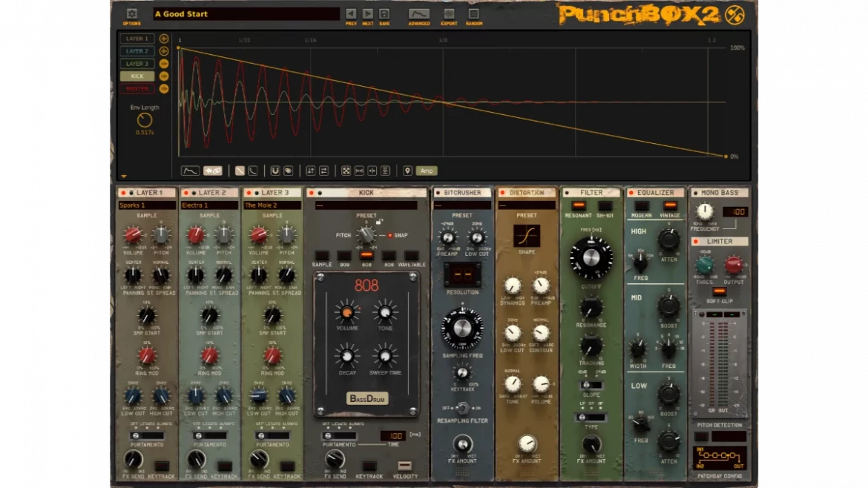Select the exponential curve tool
This screenshot has height=488, width=868.
coord(253,171)
